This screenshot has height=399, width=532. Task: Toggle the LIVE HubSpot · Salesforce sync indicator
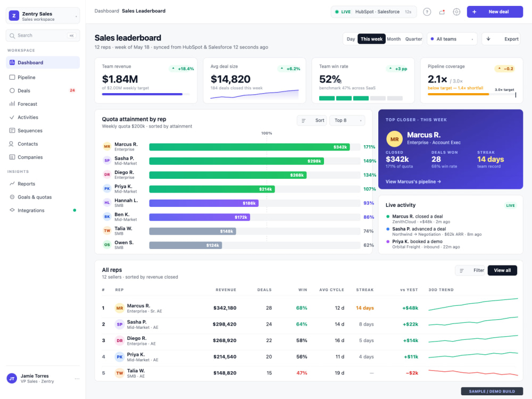[373, 12]
